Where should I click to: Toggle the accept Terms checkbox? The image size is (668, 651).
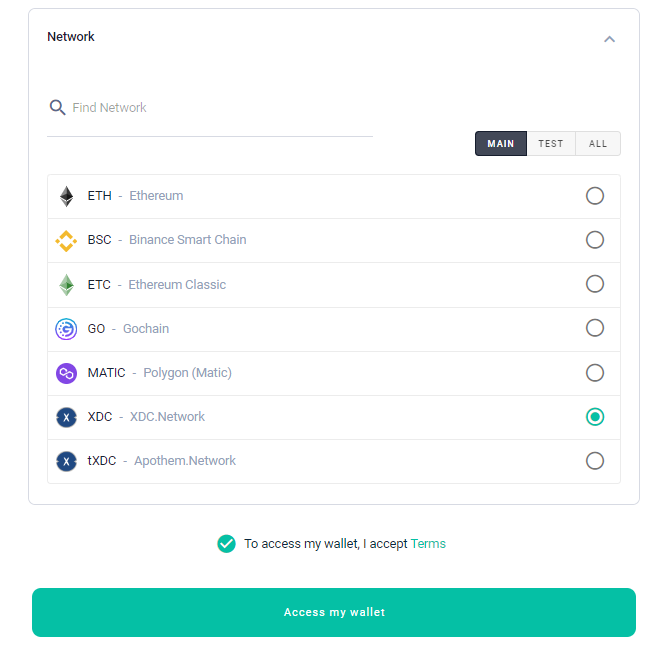click(226, 544)
